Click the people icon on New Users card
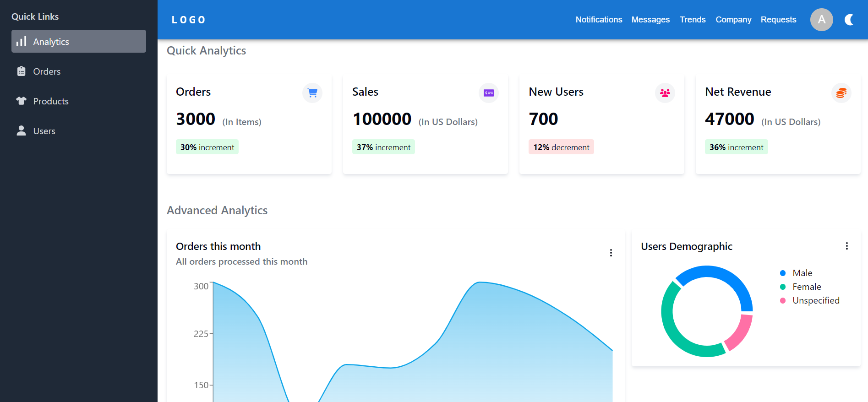Screen dimensions: 868x402 tap(665, 93)
